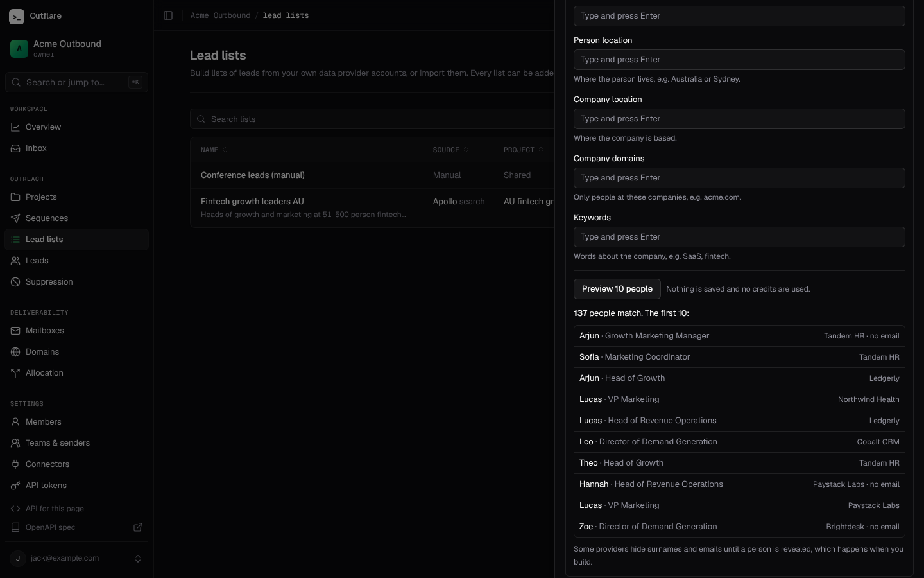The height and width of the screenshot is (578, 924).
Task: Click the Apollo search source cell
Action: (x=459, y=202)
